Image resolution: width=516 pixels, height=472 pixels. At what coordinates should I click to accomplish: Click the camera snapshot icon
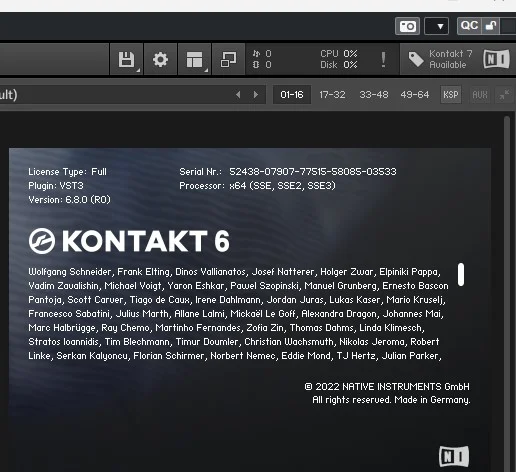coord(407,26)
